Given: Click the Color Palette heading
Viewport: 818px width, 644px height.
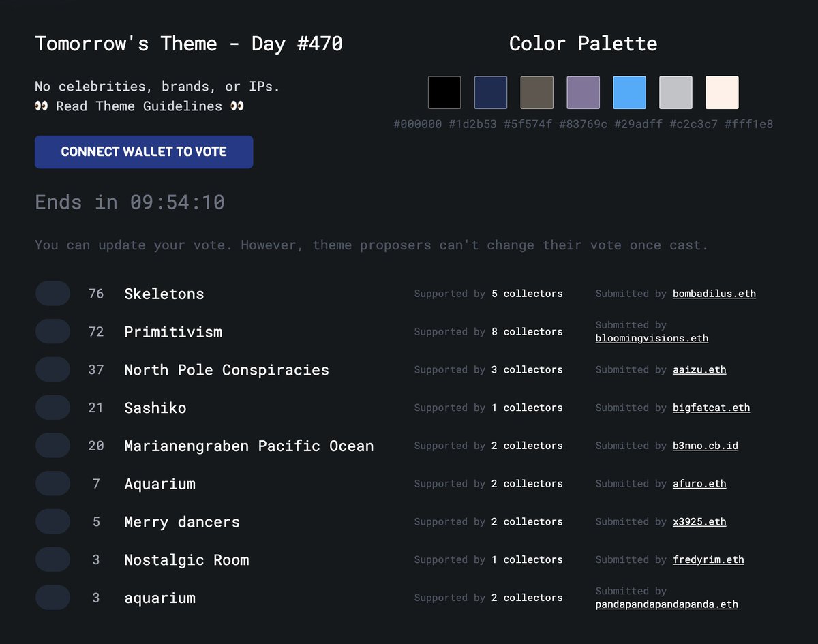Looking at the screenshot, I should tap(584, 44).
